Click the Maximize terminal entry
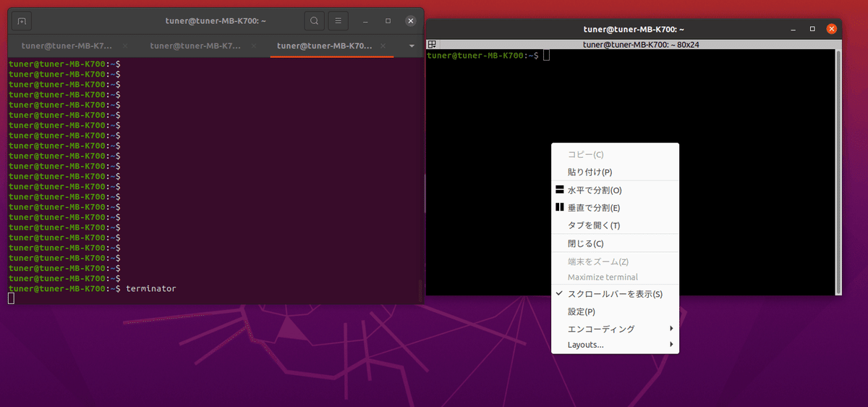This screenshot has width=868, height=407. pyautogui.click(x=615, y=277)
